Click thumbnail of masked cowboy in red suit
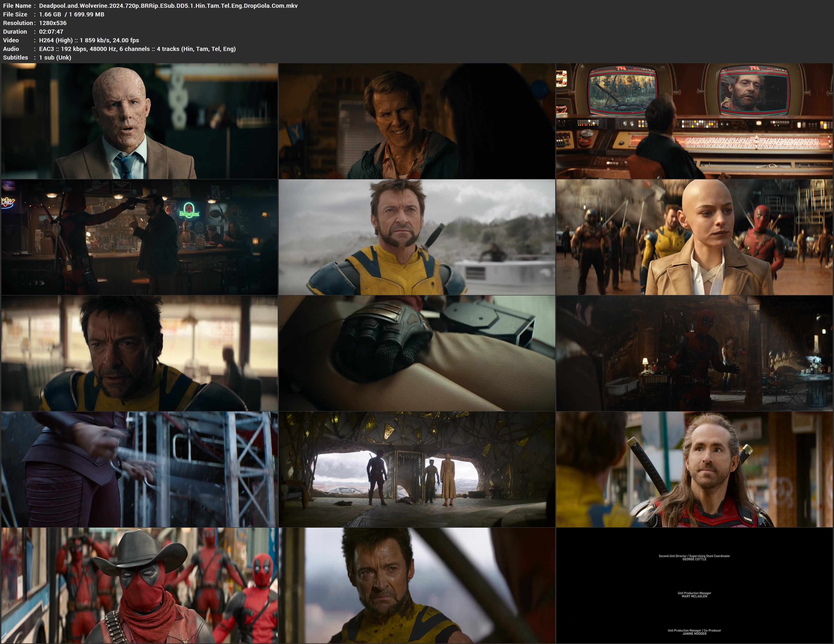 (x=139, y=585)
